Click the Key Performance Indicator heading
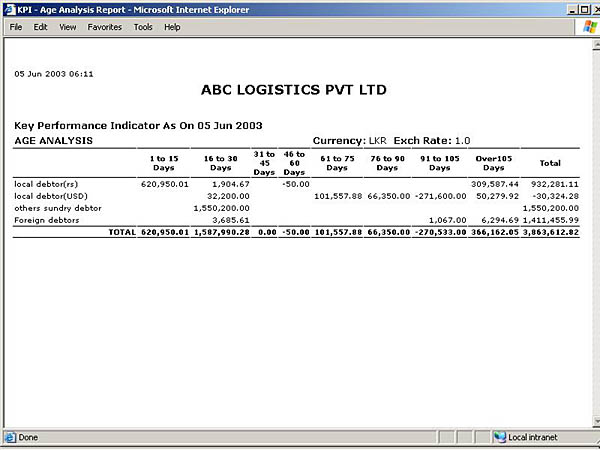This screenshot has height=450, width=600. [138, 126]
